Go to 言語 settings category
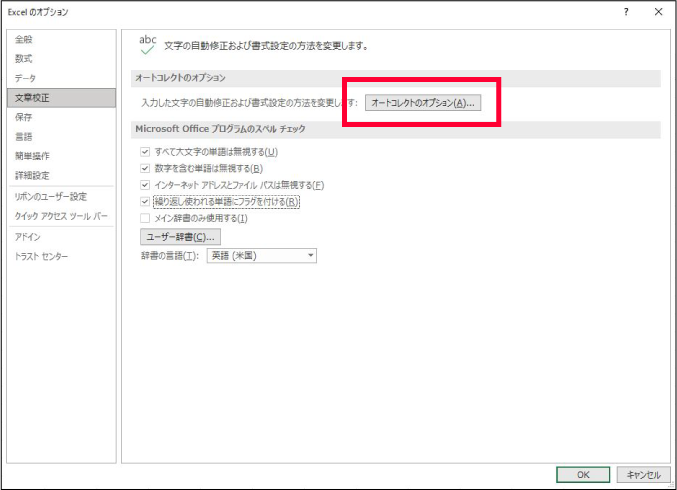The height and width of the screenshot is (490, 677). (x=24, y=136)
